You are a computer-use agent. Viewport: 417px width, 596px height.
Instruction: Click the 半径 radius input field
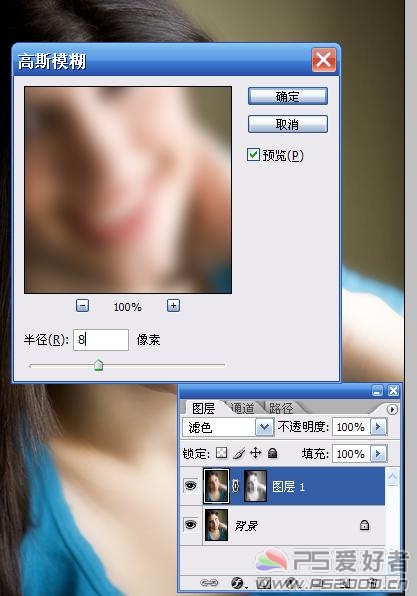101,339
